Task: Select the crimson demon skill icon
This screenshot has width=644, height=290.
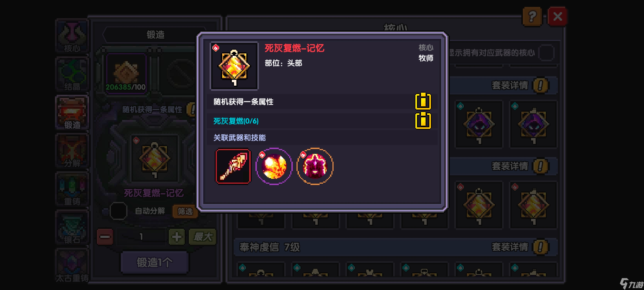Action: click(315, 166)
